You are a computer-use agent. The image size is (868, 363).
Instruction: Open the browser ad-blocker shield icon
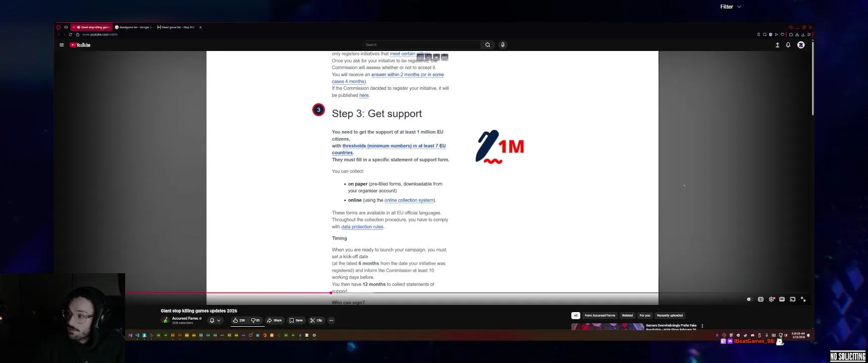coord(771,34)
